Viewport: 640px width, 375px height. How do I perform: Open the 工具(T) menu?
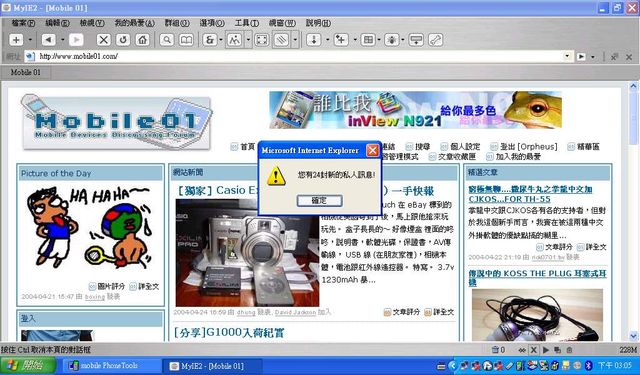(247, 23)
